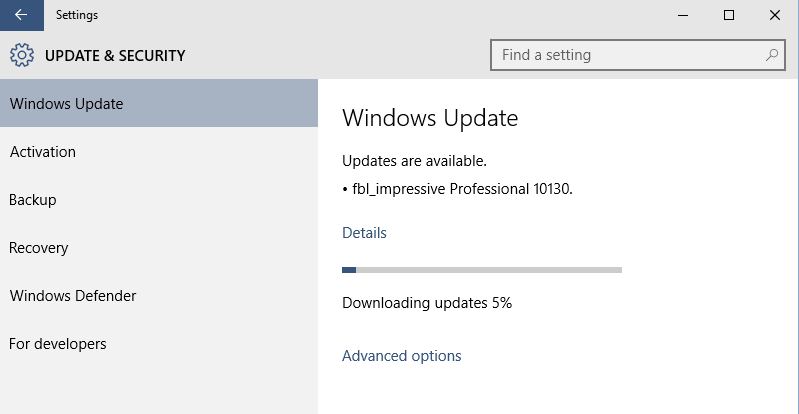Click the download progress bar
Screen dimensions: 799x414
pos(482,270)
